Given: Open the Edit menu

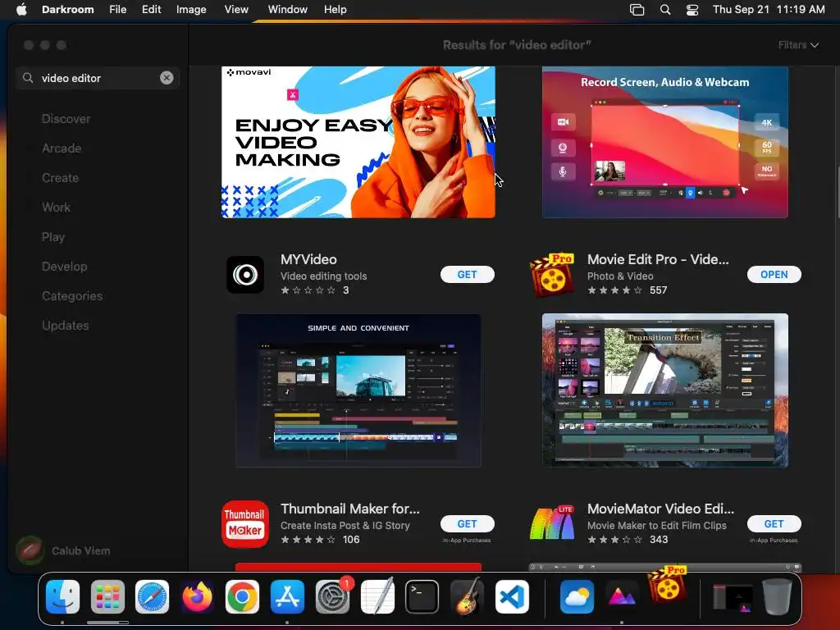Looking at the screenshot, I should point(151,10).
